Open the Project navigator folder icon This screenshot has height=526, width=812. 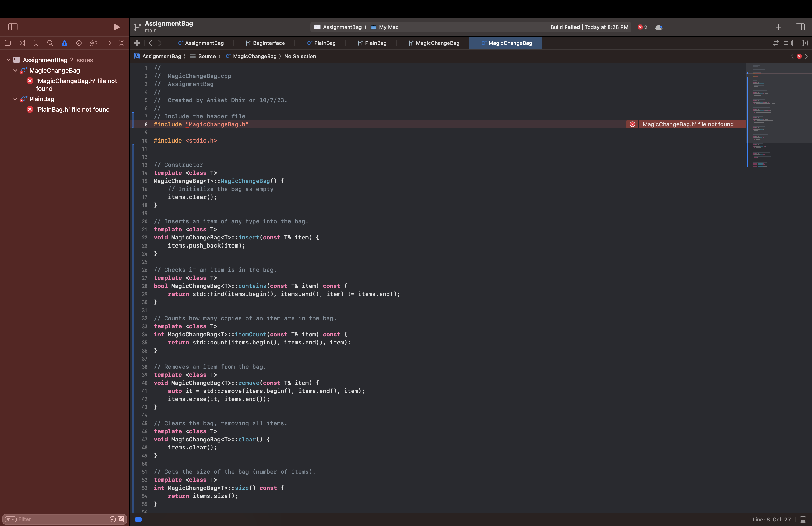pos(8,43)
